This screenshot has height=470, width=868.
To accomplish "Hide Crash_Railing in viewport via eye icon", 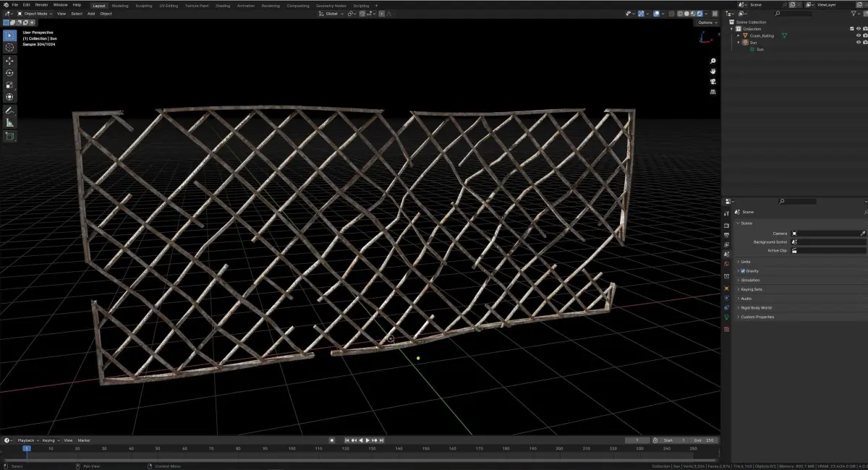I will pos(859,35).
